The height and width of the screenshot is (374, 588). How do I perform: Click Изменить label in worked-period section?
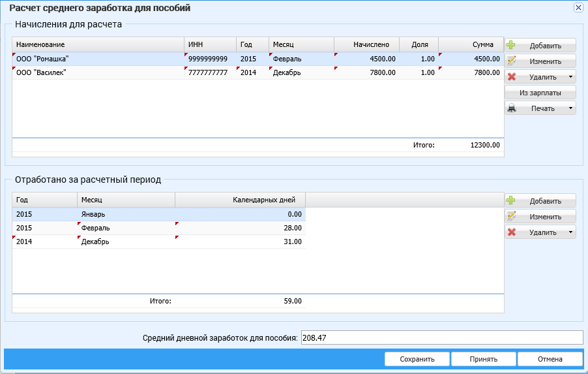click(x=545, y=217)
